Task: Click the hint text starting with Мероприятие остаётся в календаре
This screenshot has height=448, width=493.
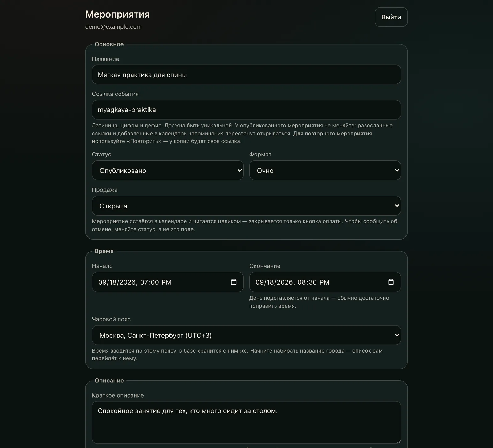Action: click(x=245, y=225)
